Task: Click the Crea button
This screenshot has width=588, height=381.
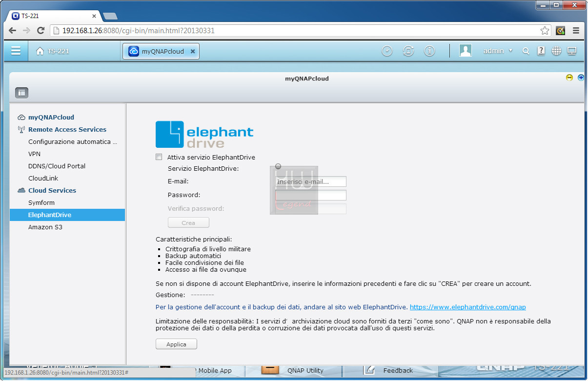Action: 188,222
